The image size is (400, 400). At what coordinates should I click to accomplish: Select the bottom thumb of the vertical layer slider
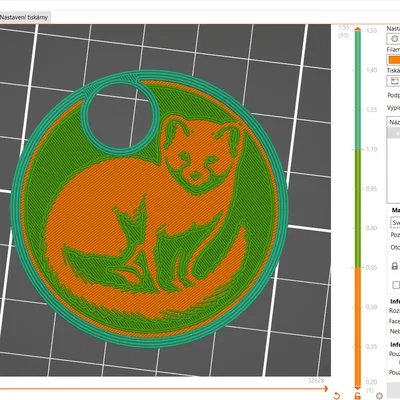(358, 388)
